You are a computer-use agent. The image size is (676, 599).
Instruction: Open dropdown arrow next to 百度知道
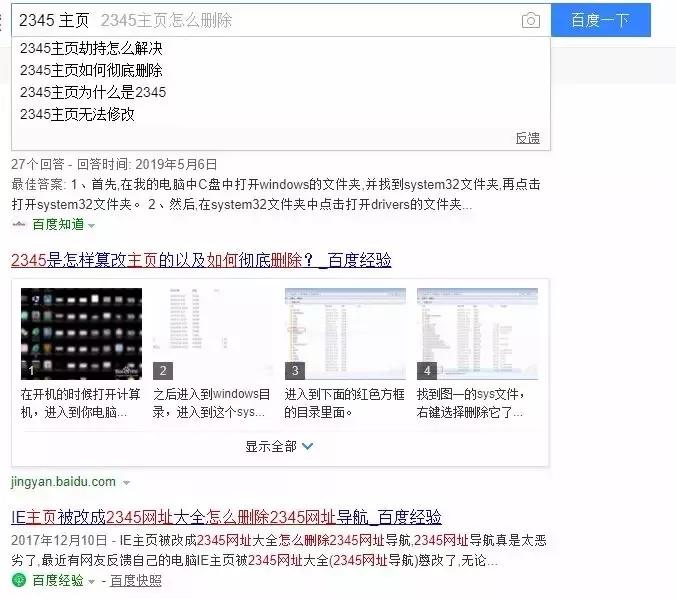pyautogui.click(x=92, y=226)
